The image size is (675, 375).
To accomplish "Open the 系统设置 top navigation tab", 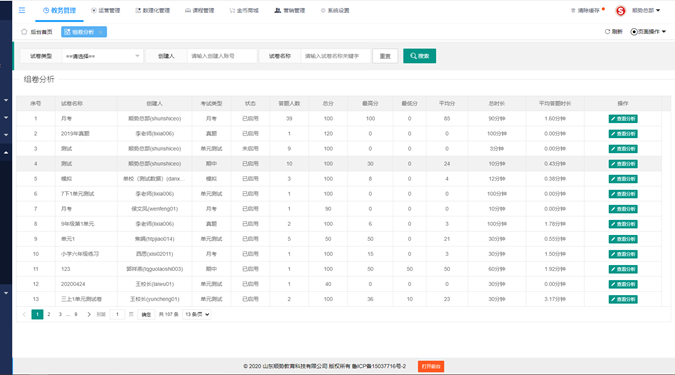I will [x=335, y=10].
